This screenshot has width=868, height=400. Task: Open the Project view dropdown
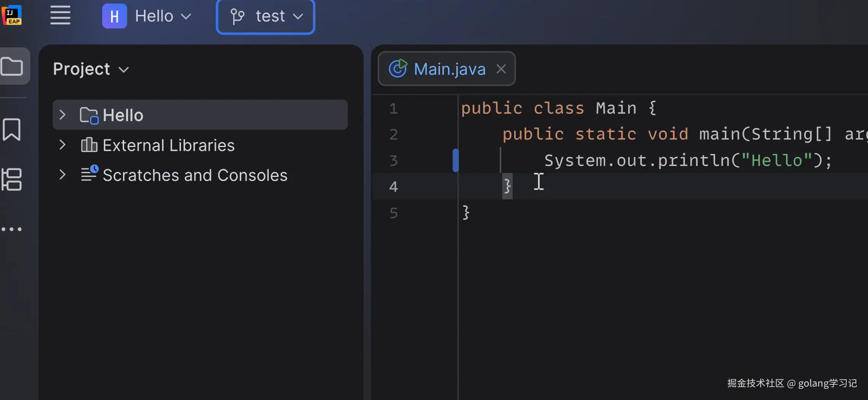pos(91,69)
